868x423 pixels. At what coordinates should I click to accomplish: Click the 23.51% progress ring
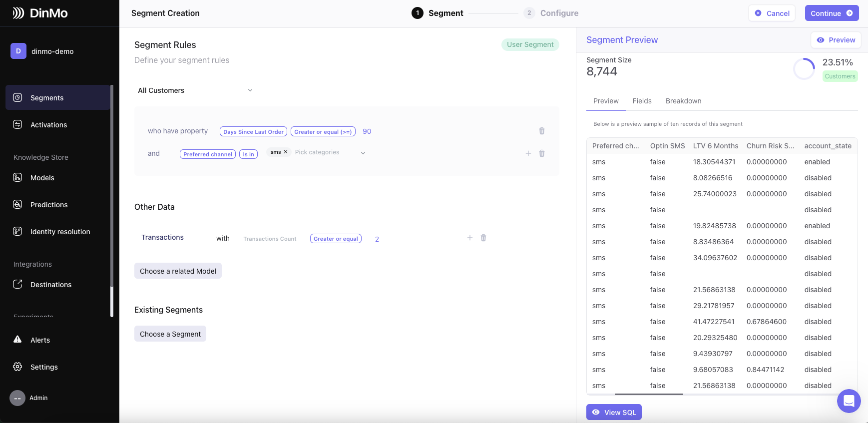pos(804,69)
